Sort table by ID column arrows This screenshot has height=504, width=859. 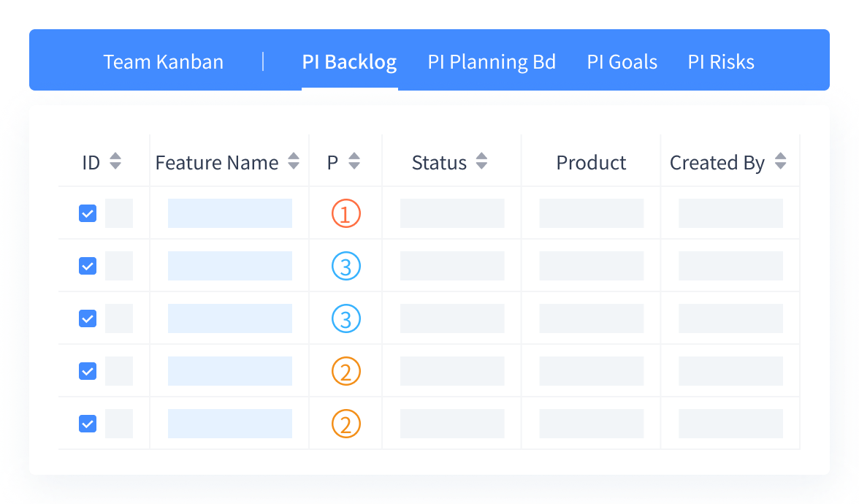[115, 161]
